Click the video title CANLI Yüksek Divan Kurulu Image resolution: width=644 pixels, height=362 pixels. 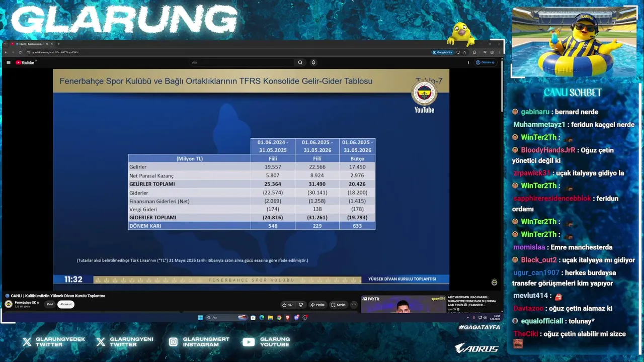click(x=58, y=296)
